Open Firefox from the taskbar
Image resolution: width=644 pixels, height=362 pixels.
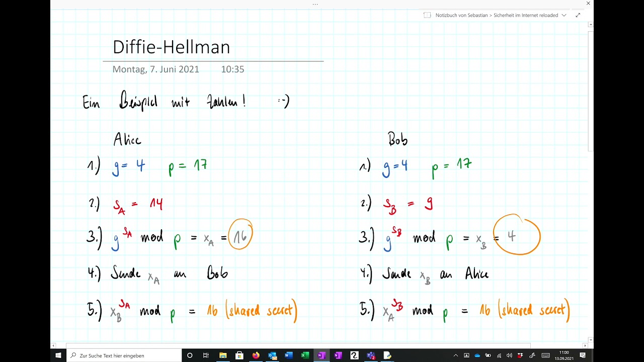pos(256,355)
